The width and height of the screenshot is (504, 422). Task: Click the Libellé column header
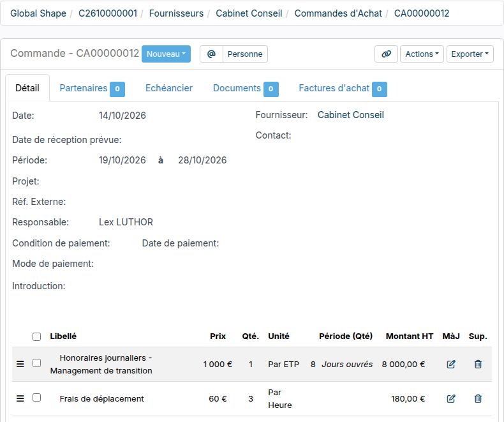tap(63, 336)
